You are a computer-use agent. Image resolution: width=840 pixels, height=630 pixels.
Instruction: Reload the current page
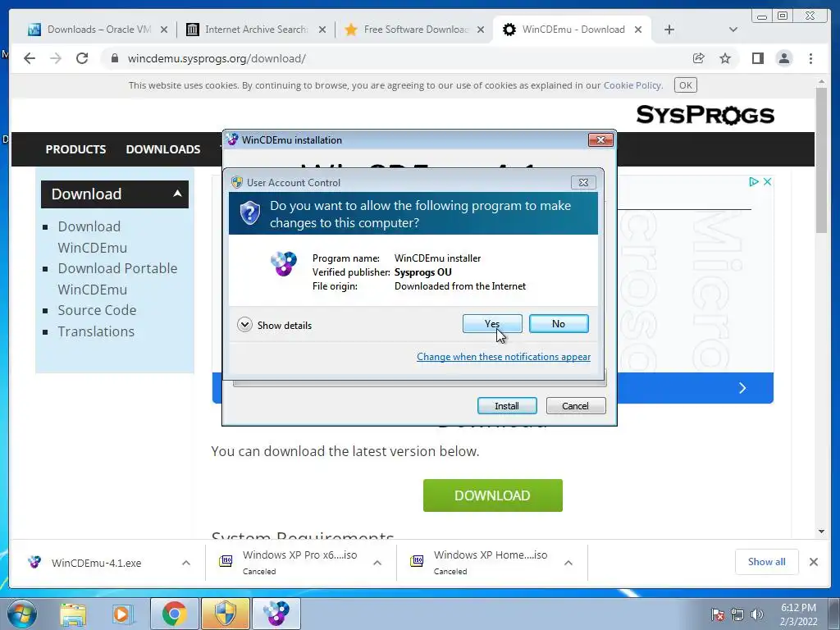pos(82,58)
